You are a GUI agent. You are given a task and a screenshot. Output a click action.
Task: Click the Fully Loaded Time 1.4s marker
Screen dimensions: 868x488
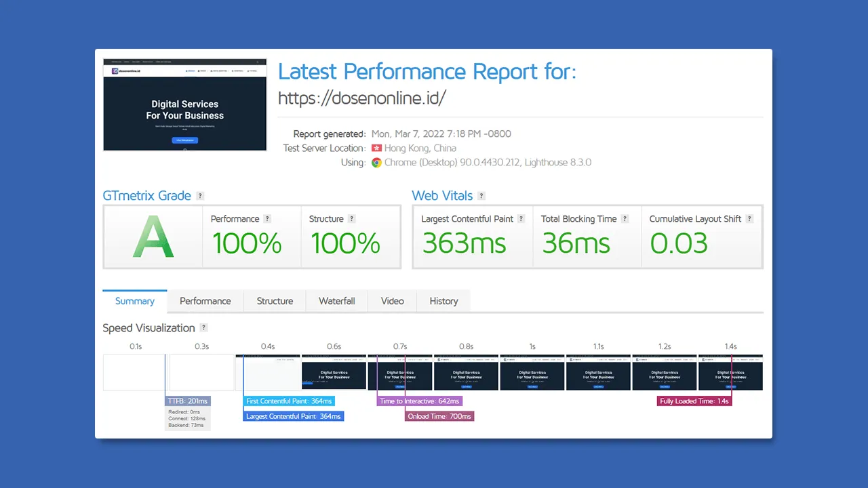[x=694, y=401]
